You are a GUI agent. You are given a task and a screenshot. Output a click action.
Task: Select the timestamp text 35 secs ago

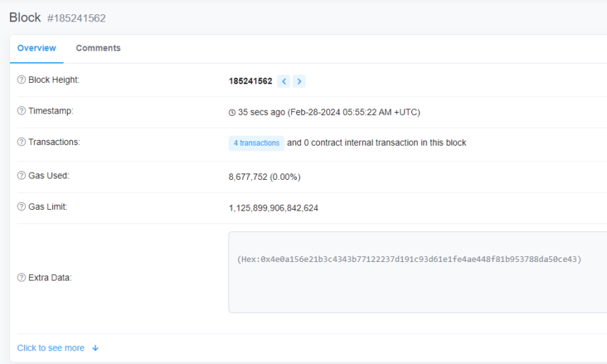point(261,112)
